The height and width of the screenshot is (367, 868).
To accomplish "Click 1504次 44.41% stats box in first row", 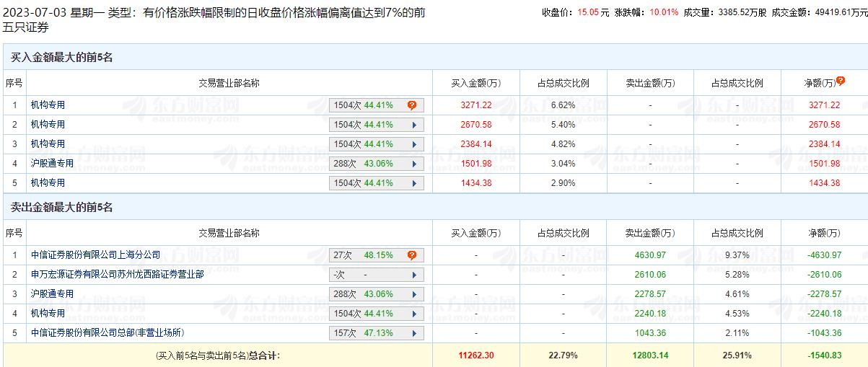I will pyautogui.click(x=376, y=105).
